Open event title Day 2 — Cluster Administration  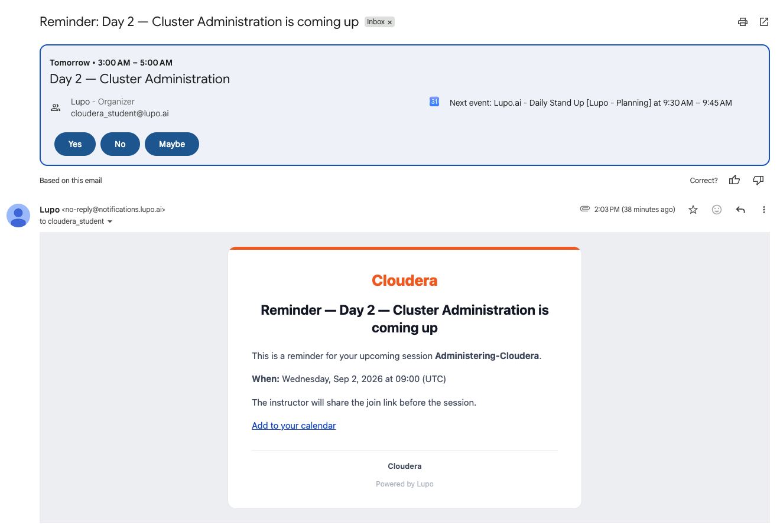pyautogui.click(x=140, y=79)
